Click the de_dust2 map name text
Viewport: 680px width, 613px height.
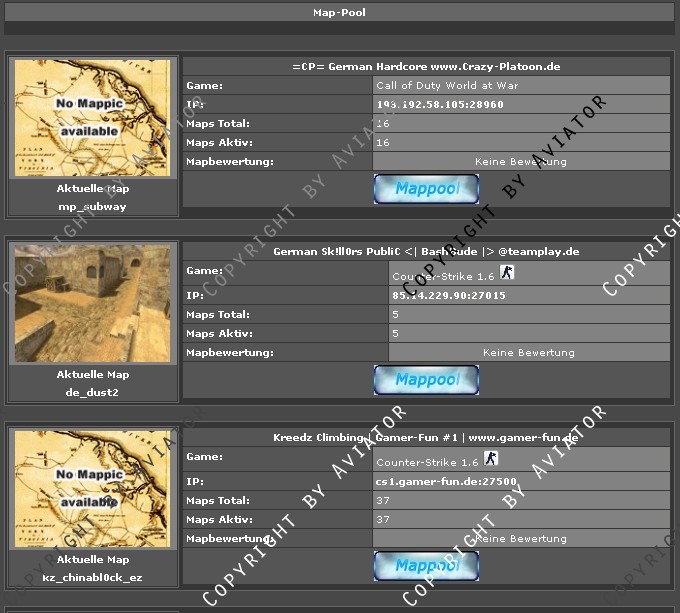(93, 392)
